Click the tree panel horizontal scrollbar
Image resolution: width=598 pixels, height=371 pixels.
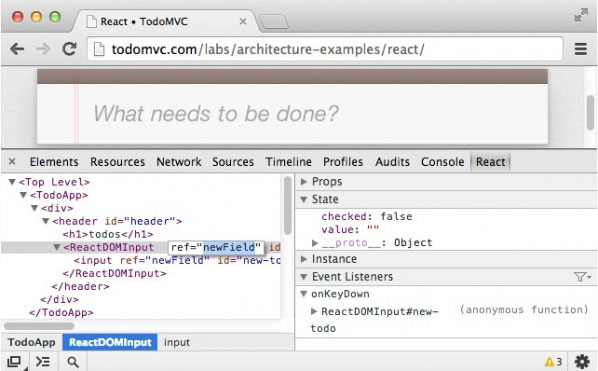click(x=39, y=326)
